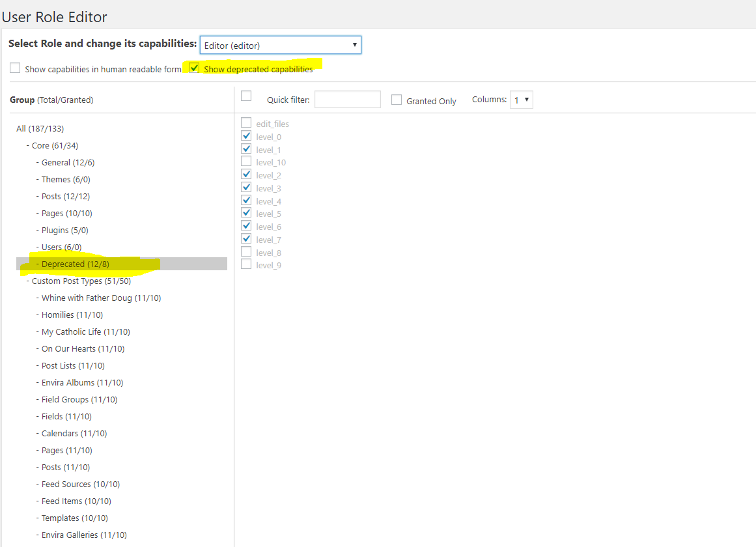This screenshot has width=756, height=547.
Task: Uncheck Show deprecated capabilities checkbox
Action: [x=194, y=68]
